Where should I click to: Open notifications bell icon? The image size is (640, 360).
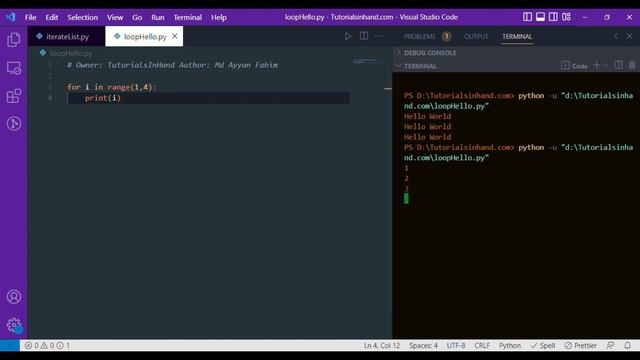[627, 345]
